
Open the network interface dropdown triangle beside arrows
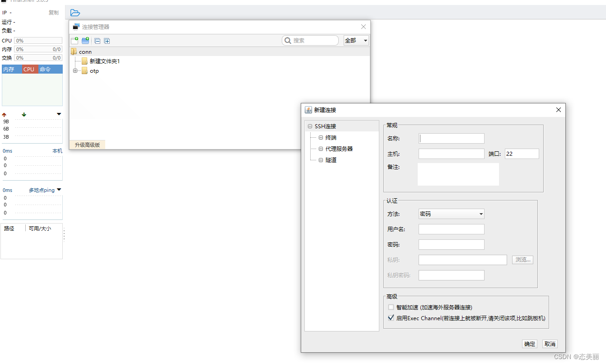click(x=59, y=114)
